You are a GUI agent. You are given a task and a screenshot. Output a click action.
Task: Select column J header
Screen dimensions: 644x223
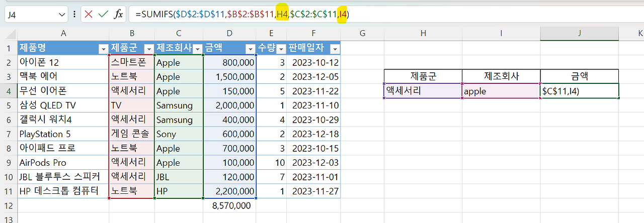click(x=580, y=33)
